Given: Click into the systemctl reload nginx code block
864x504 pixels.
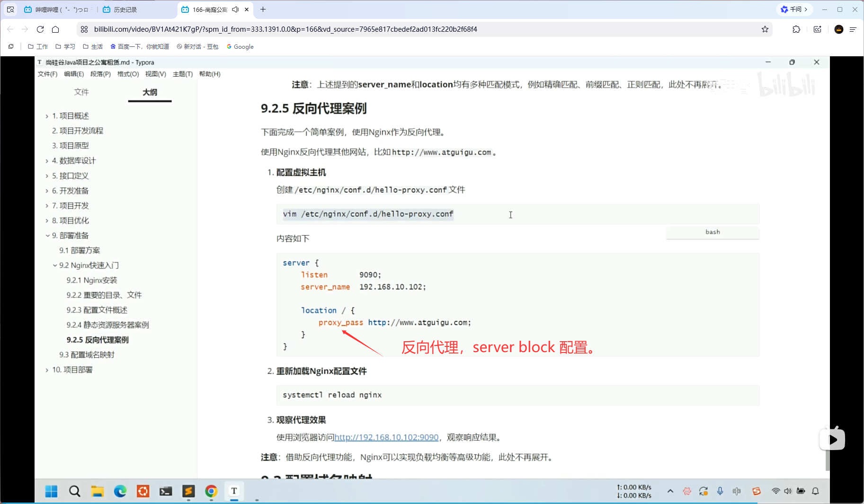Looking at the screenshot, I should [518, 395].
